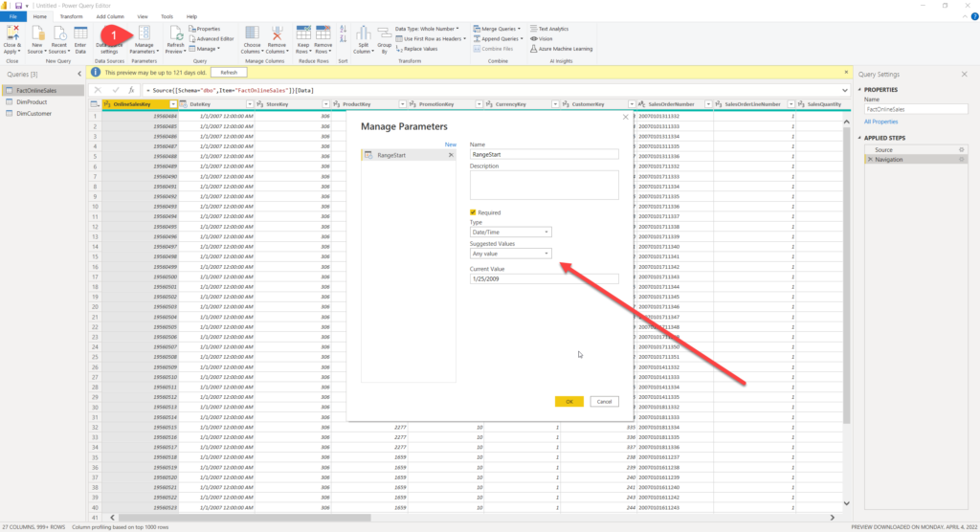980x532 pixels.
Task: Open the help question mark icon
Action: point(974,16)
